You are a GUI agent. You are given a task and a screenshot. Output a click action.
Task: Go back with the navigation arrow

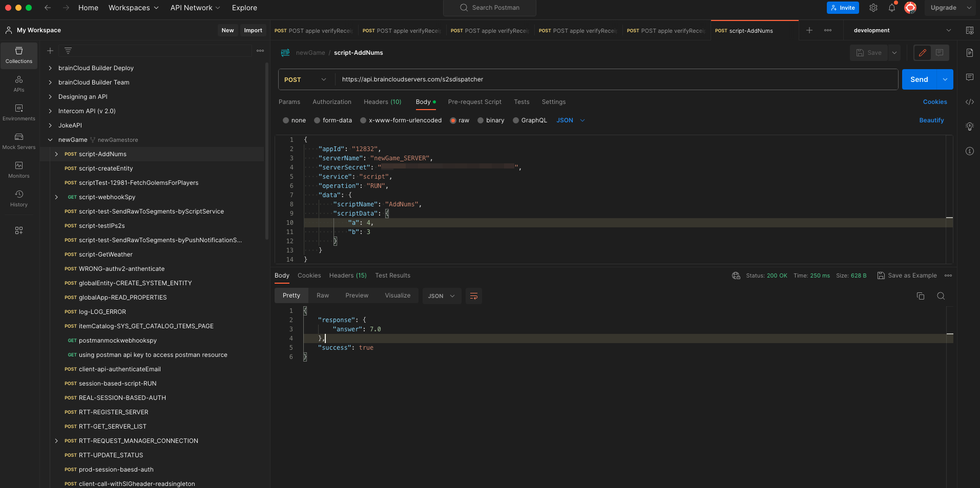48,8
